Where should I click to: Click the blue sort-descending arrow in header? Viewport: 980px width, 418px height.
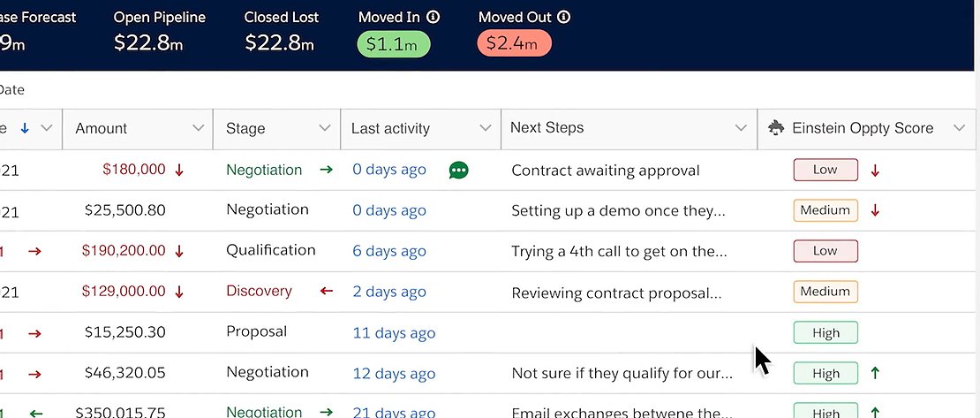(25, 128)
